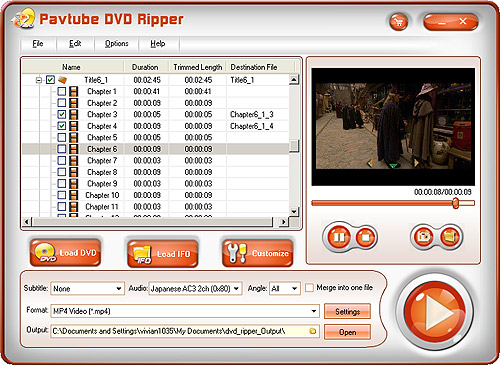Enable Merge into one file
Viewport: 500px width, 365px height.
pos(309,288)
